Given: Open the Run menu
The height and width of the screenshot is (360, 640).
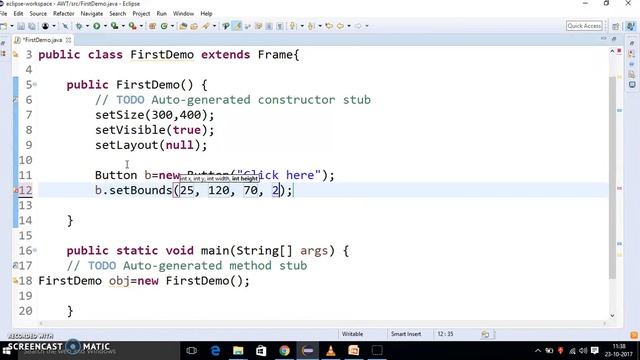Looking at the screenshot, I should (162, 13).
